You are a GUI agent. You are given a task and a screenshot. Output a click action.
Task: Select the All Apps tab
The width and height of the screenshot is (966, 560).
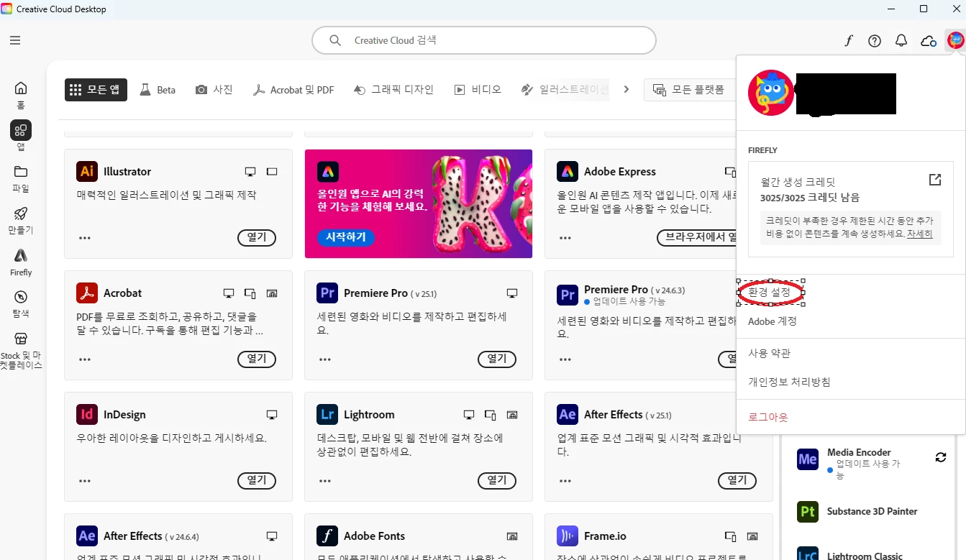pyautogui.click(x=96, y=90)
